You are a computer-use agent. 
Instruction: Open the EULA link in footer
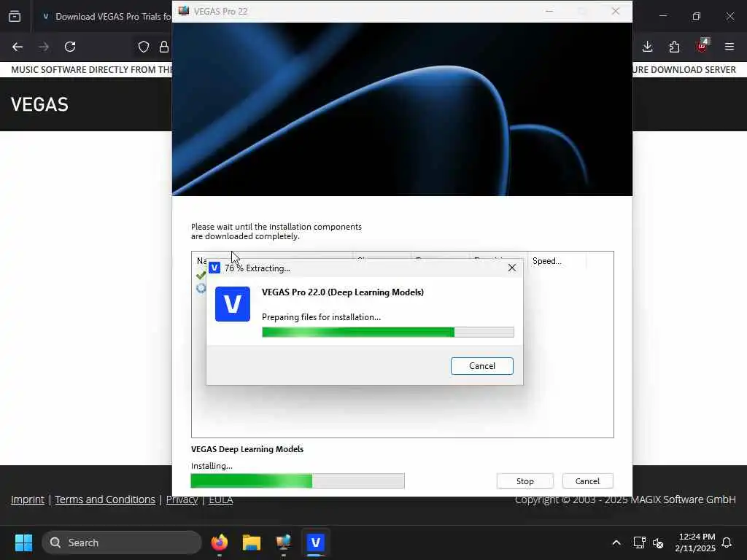(x=220, y=499)
